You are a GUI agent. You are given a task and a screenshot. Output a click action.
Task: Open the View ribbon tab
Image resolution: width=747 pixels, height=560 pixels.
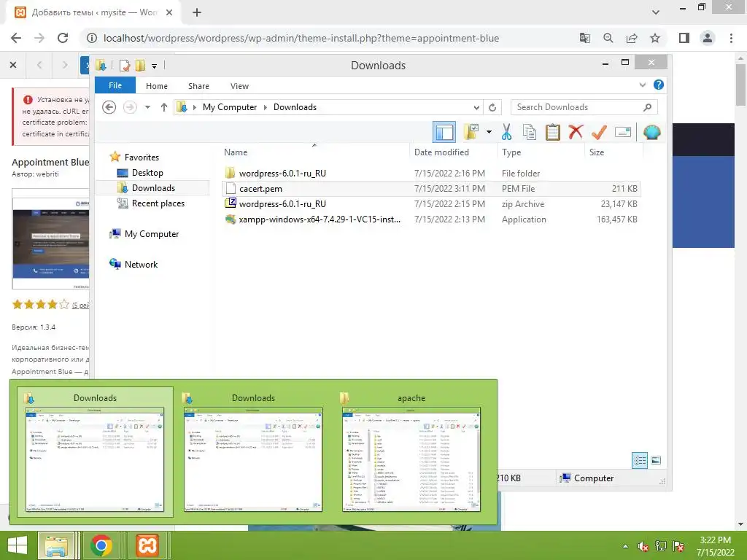pyautogui.click(x=239, y=86)
